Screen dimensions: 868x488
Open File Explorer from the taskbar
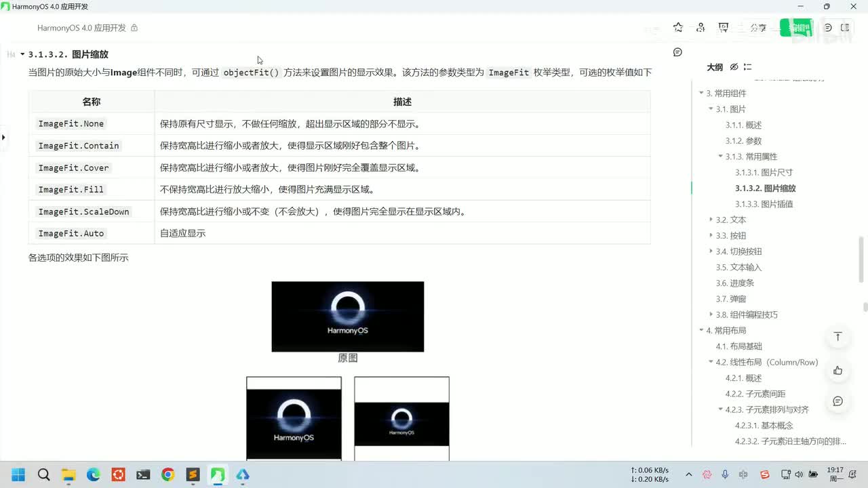click(68, 474)
